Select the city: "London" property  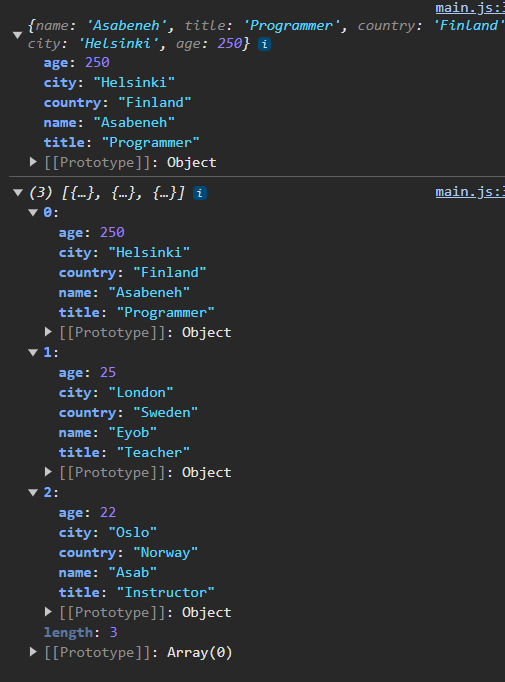click(116, 392)
